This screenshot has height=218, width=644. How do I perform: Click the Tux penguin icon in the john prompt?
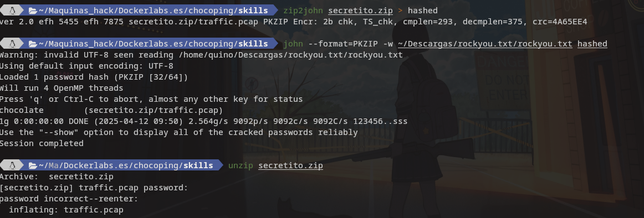(x=12, y=44)
